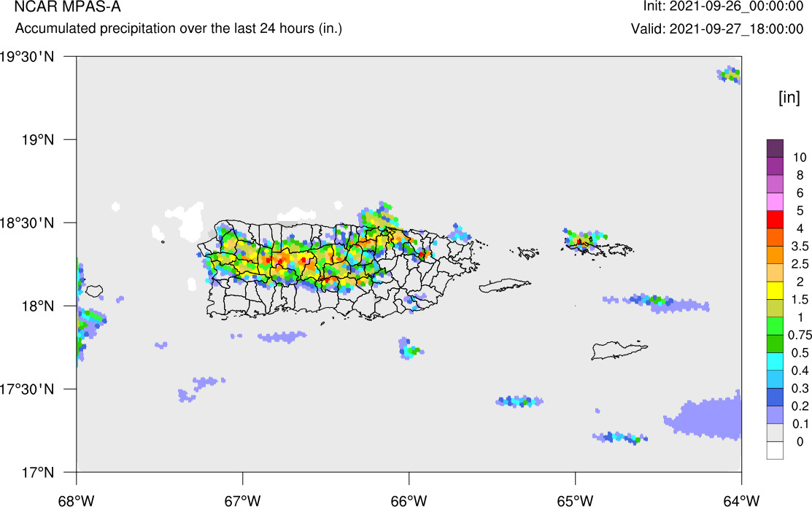The height and width of the screenshot is (507, 812).
Task: Select the purple swatch between 8 and 10
Action: (775, 166)
